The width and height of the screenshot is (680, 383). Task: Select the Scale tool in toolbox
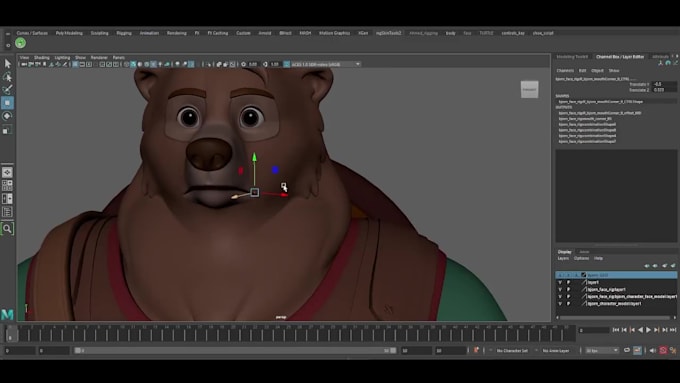click(7, 130)
